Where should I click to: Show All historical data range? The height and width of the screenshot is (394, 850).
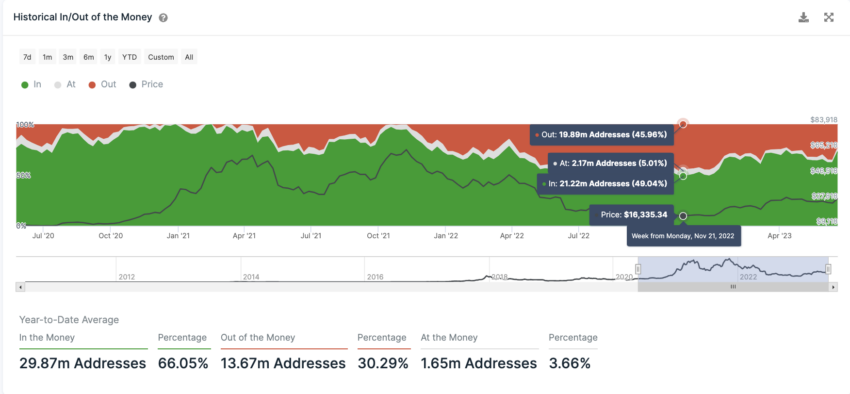[189, 57]
